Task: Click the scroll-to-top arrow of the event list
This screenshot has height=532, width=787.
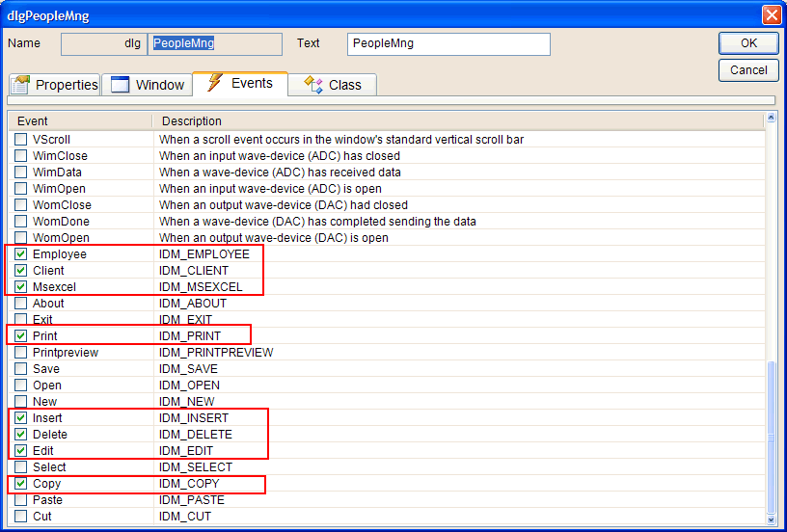Action: point(771,118)
